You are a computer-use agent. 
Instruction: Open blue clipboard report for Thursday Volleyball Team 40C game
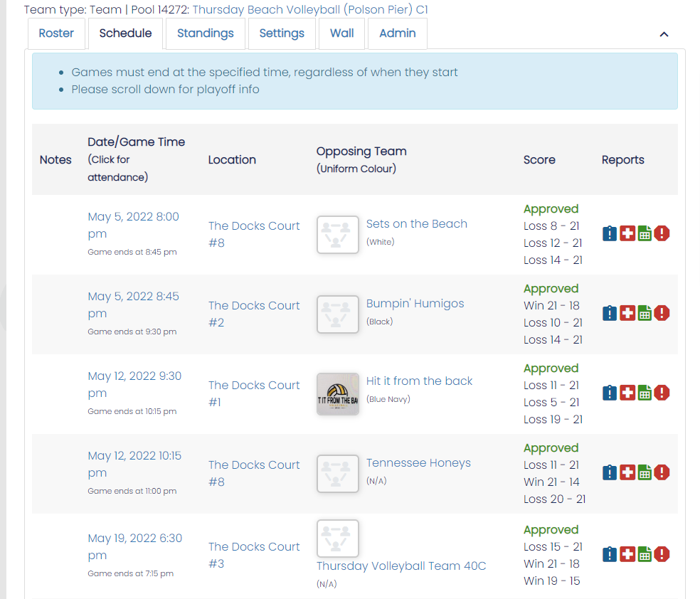(x=610, y=554)
